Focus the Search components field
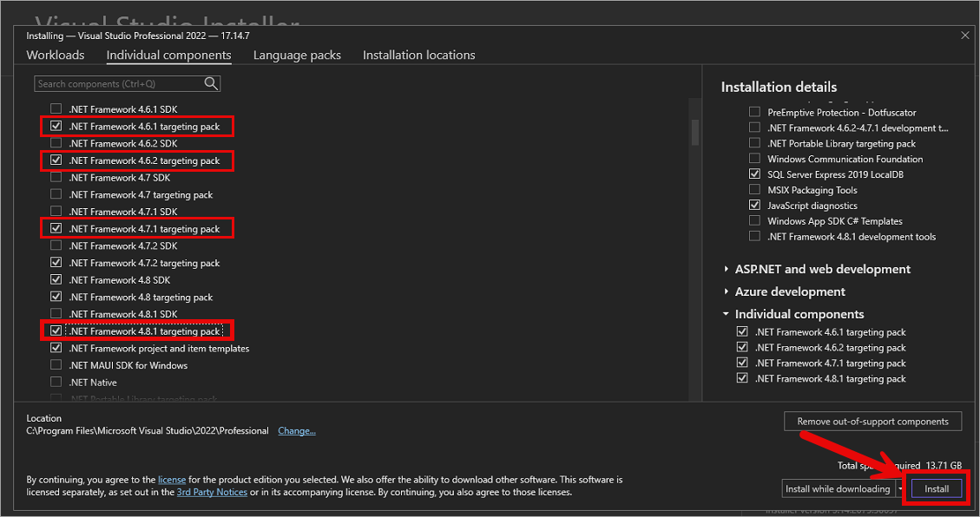The height and width of the screenshot is (517, 980). [x=127, y=83]
